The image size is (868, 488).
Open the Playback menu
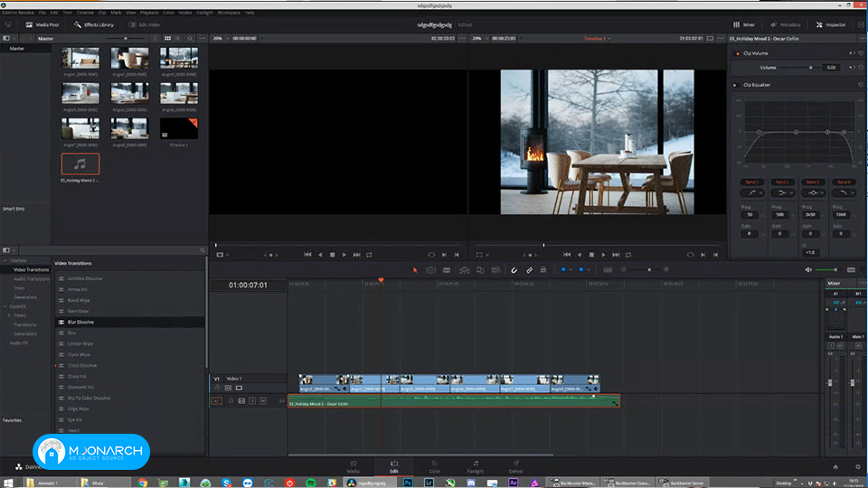149,12
